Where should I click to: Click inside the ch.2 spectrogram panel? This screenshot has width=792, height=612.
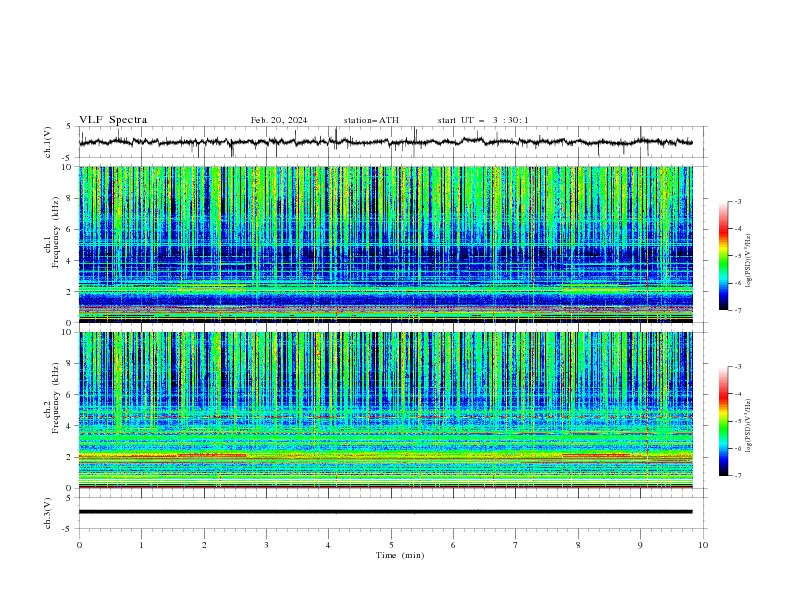(385, 410)
